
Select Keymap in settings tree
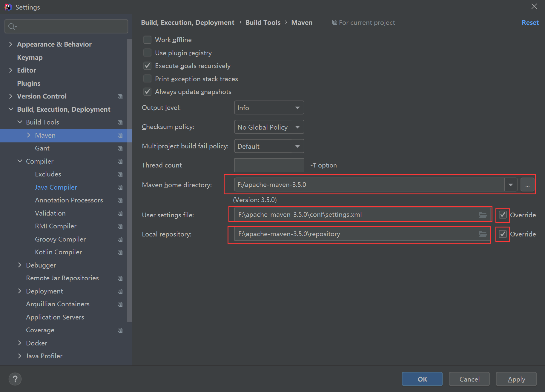coord(30,57)
